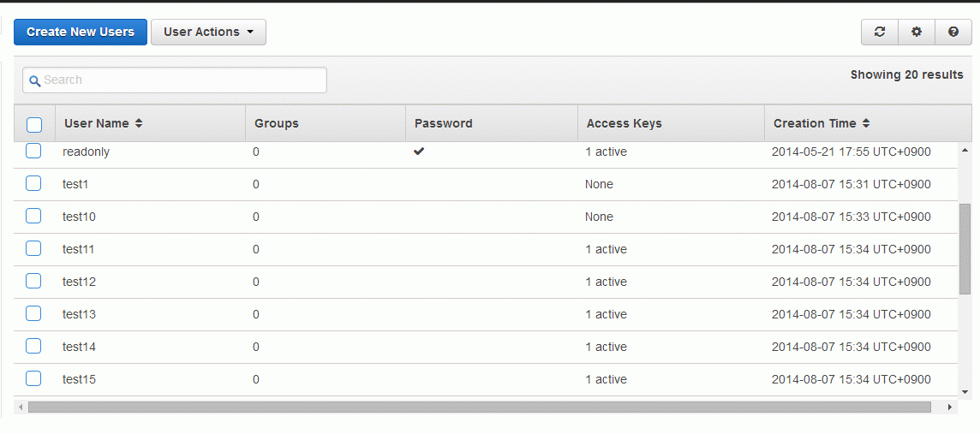This screenshot has width=980, height=434.
Task: Check the select-all header checkbox
Action: (x=34, y=125)
